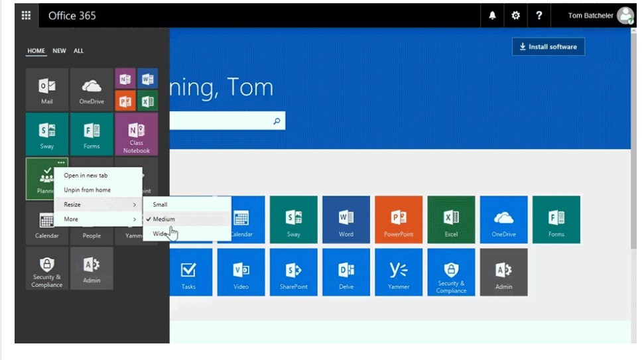This screenshot has width=644, height=360.
Task: Open Tom Batcheler profile avatar
Action: pos(625,16)
